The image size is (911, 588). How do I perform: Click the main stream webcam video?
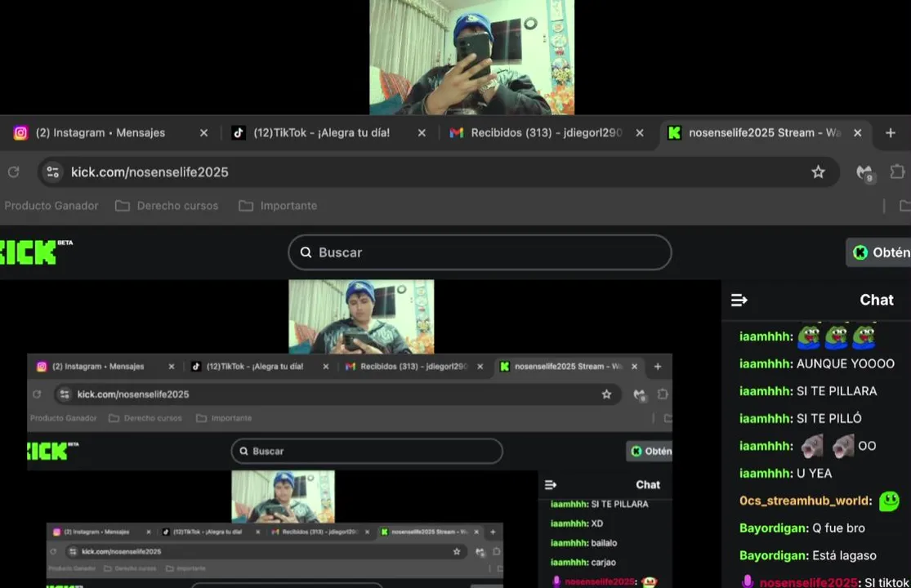(x=361, y=317)
